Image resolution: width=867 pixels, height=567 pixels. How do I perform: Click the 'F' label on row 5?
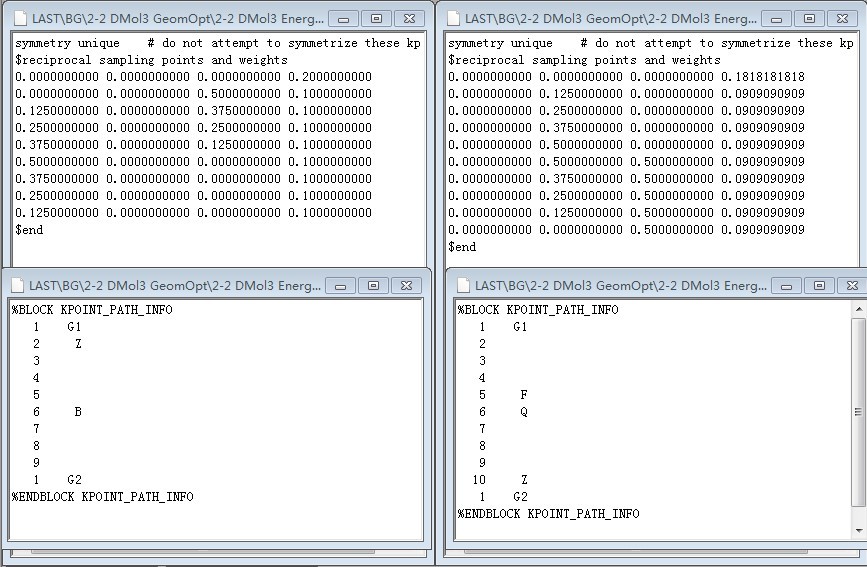pyautogui.click(x=524, y=395)
